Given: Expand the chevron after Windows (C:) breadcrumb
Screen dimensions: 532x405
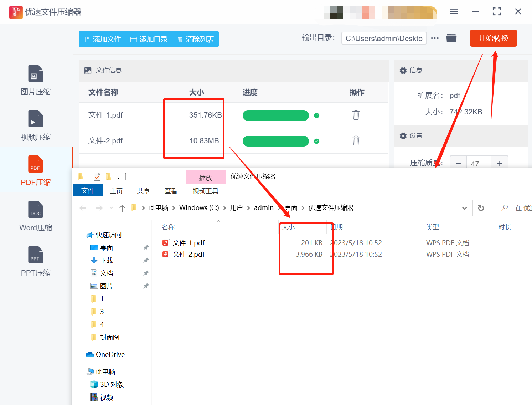Looking at the screenshot, I should (224, 208).
